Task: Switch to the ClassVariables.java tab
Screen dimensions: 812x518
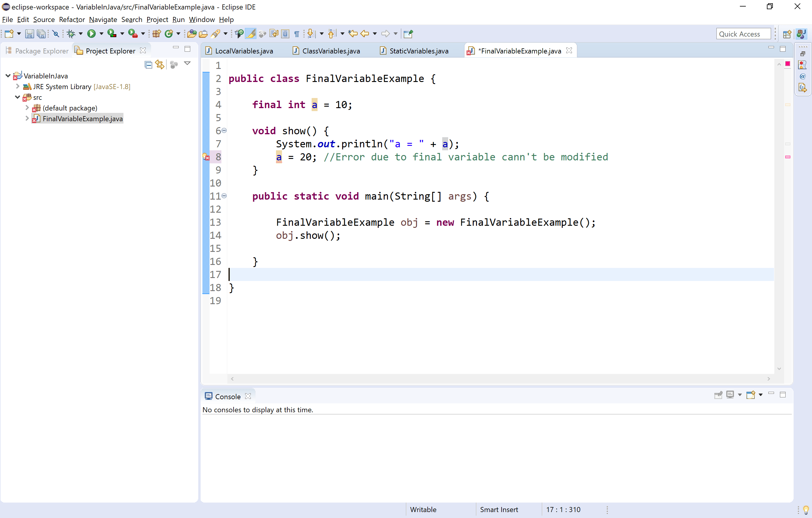Action: click(331, 50)
